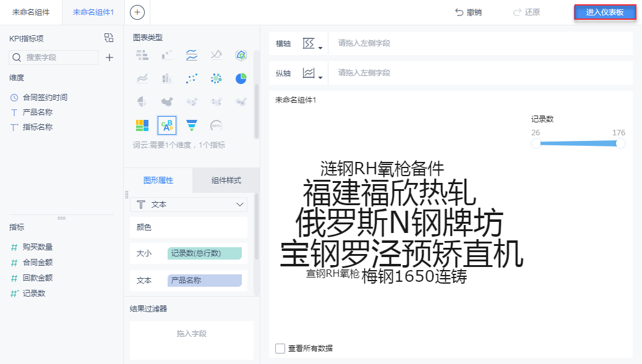
Task: Click the KPI indicator switch-table icon
Action: [x=108, y=38]
